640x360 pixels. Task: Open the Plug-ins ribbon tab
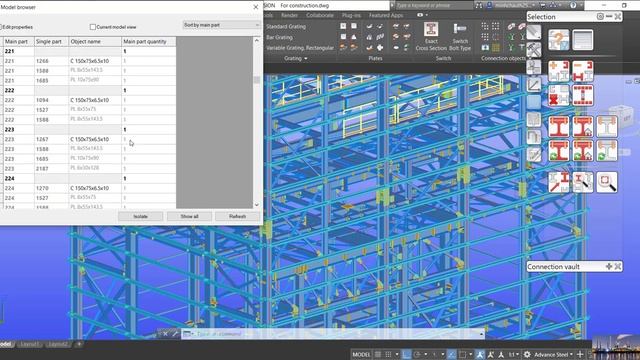point(351,15)
